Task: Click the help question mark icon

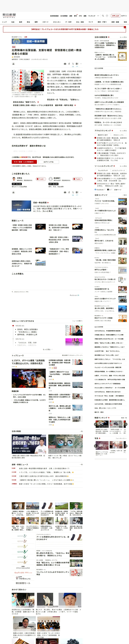Action: 107,16
